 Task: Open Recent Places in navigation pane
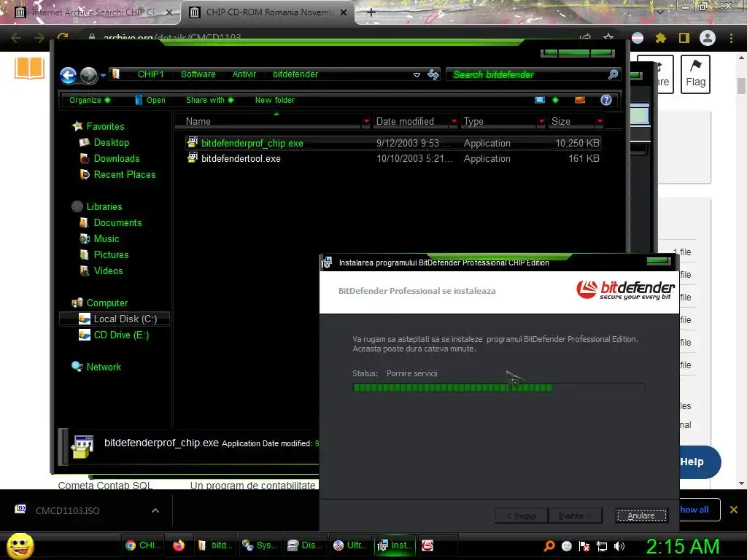pos(124,175)
